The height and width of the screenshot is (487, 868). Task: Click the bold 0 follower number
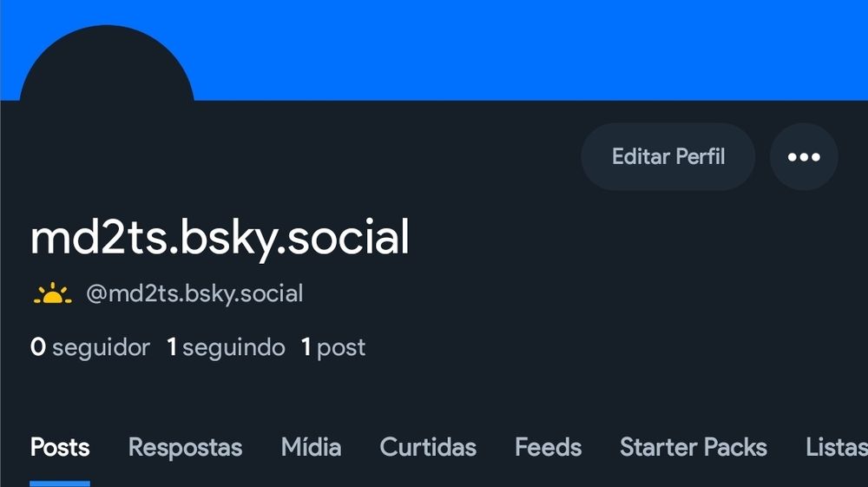click(x=38, y=347)
